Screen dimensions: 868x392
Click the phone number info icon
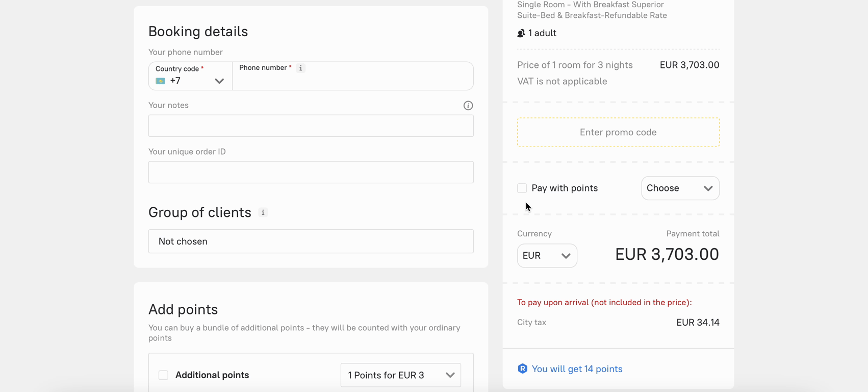[x=301, y=68]
